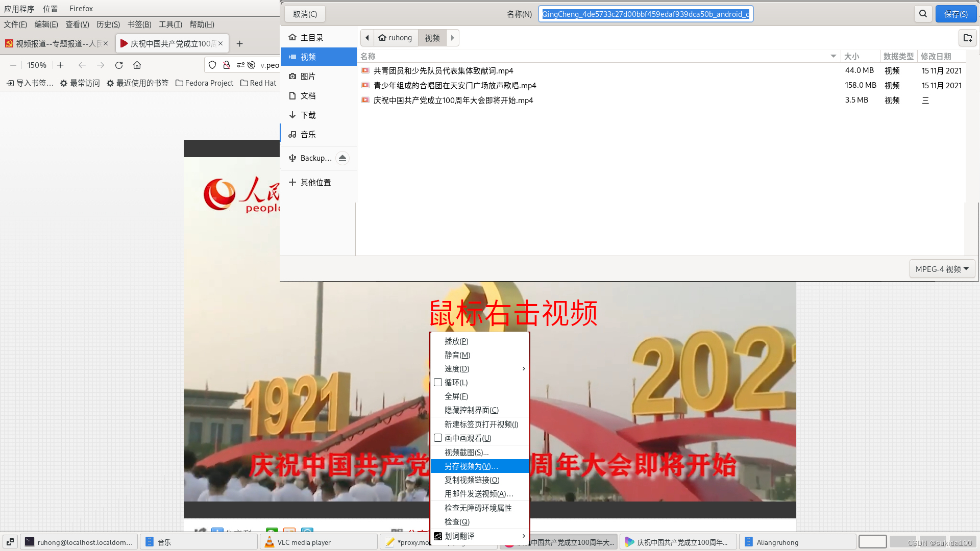Image resolution: width=980 pixels, height=551 pixels.
Task: Go forward in Firefox history
Action: coord(101,65)
